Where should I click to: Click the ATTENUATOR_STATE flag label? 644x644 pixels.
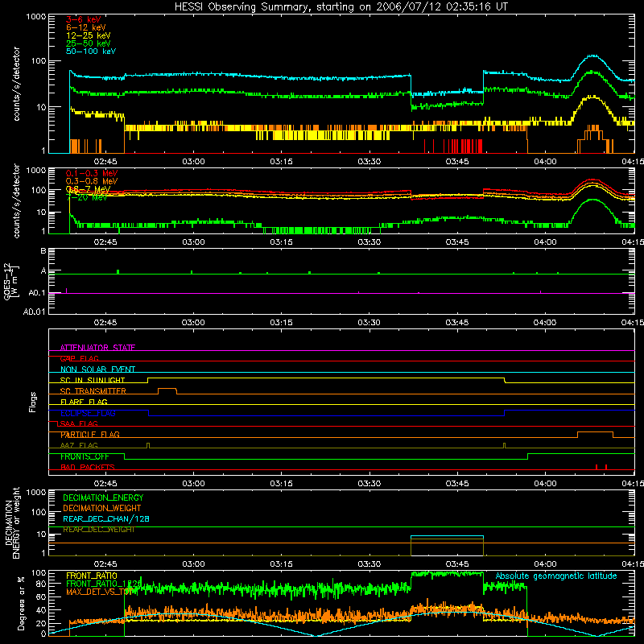[97, 348]
